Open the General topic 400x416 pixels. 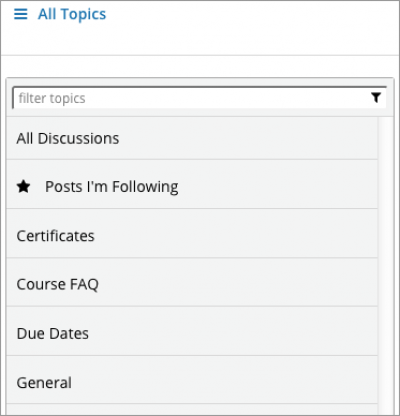pyautogui.click(x=192, y=380)
